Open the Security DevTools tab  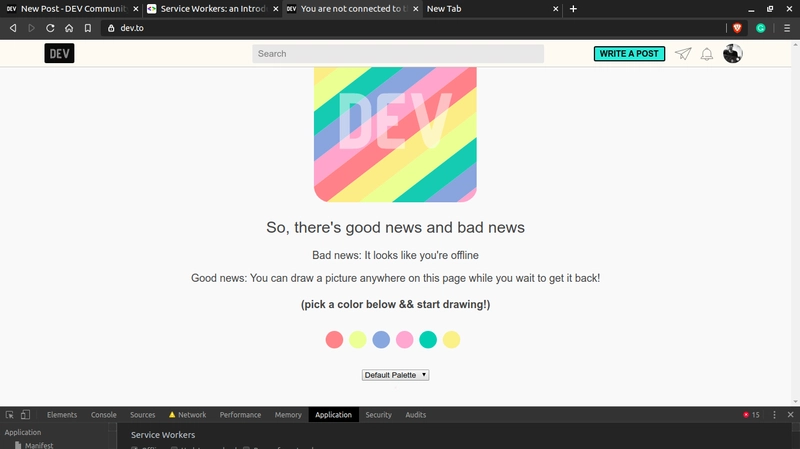click(x=378, y=415)
